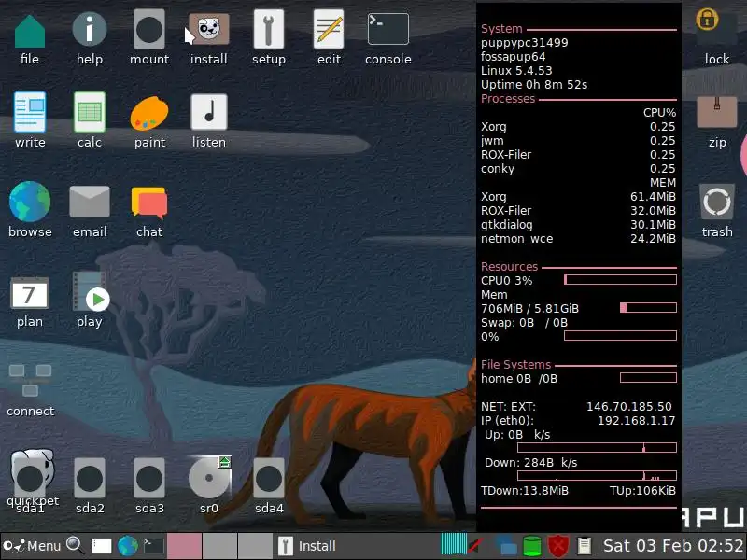Click the puppypc31499 hostname text
Image resolution: width=747 pixels, height=560 pixels.
coord(524,43)
